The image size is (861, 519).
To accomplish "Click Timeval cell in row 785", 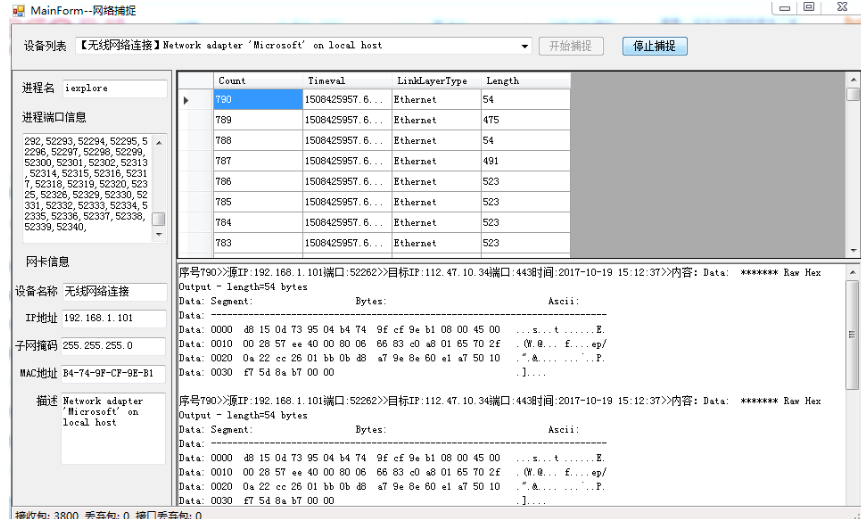I will coord(348,202).
